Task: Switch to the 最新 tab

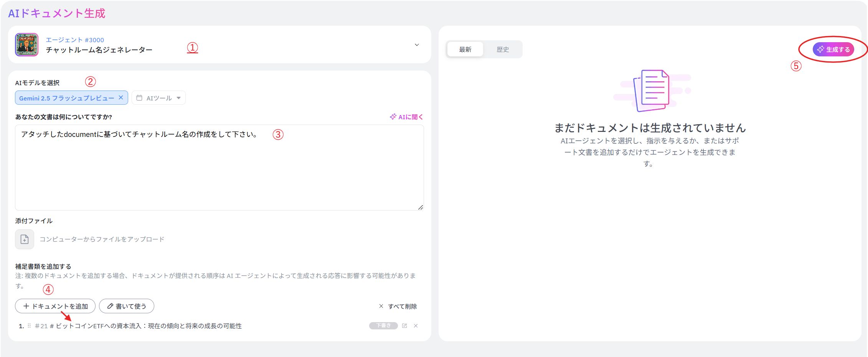Action: [x=465, y=49]
